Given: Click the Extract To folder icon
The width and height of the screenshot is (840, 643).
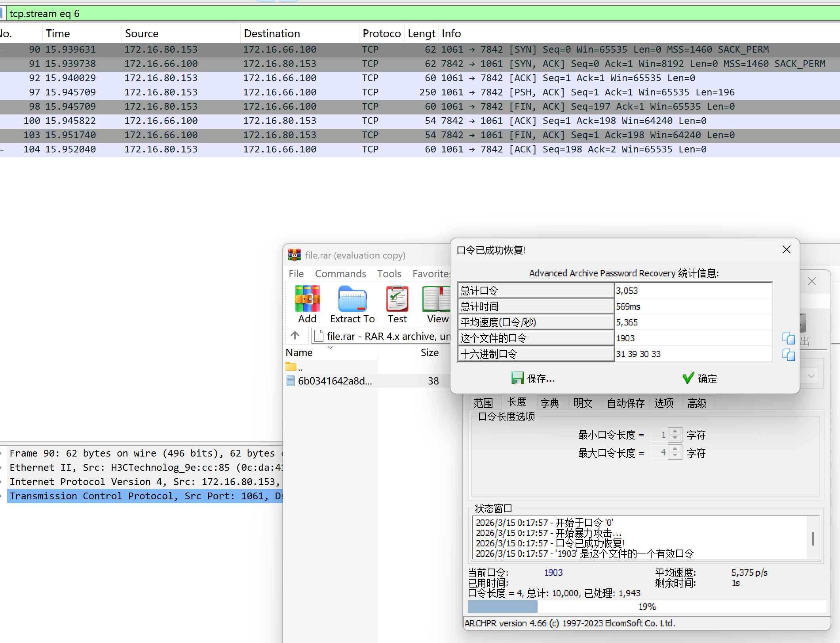Looking at the screenshot, I should (x=352, y=299).
